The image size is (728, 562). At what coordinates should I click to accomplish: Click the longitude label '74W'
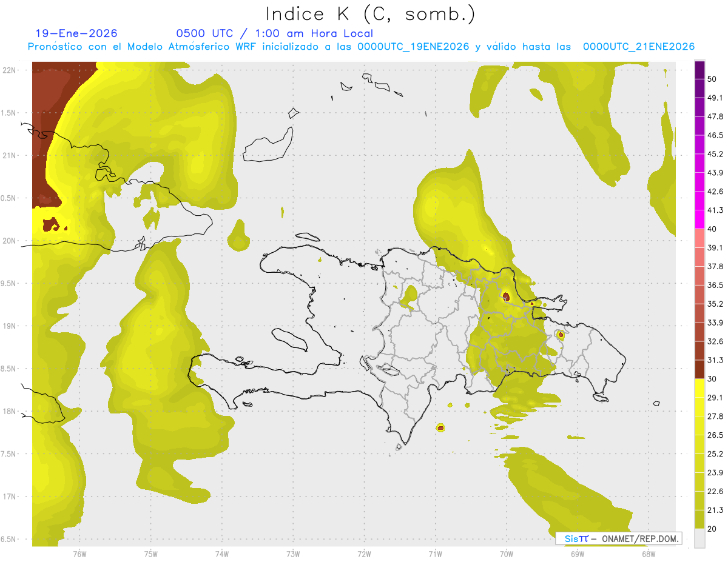click(222, 554)
